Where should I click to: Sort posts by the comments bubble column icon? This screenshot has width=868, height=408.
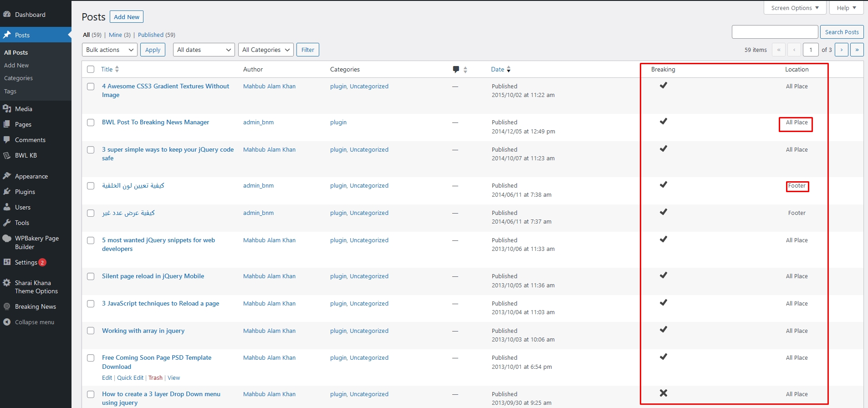[456, 69]
